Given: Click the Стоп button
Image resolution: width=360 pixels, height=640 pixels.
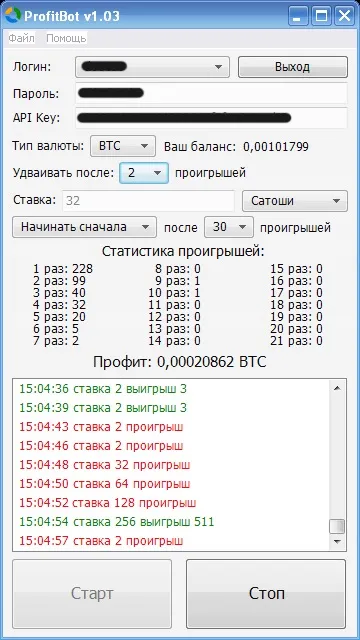Looking at the screenshot, I should tap(266, 593).
